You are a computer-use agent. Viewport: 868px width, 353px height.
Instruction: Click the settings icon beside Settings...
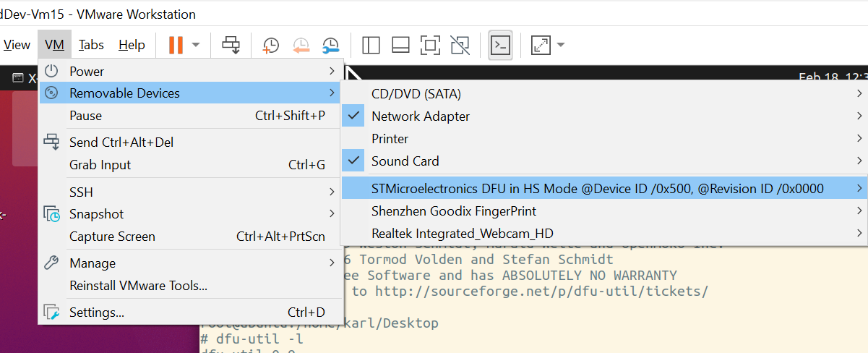51,312
